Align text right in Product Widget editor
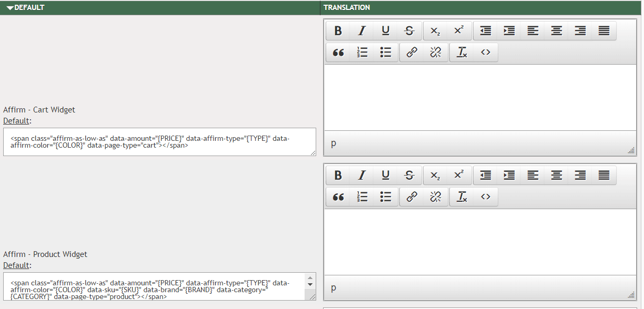This screenshot has width=644, height=309. [580, 176]
